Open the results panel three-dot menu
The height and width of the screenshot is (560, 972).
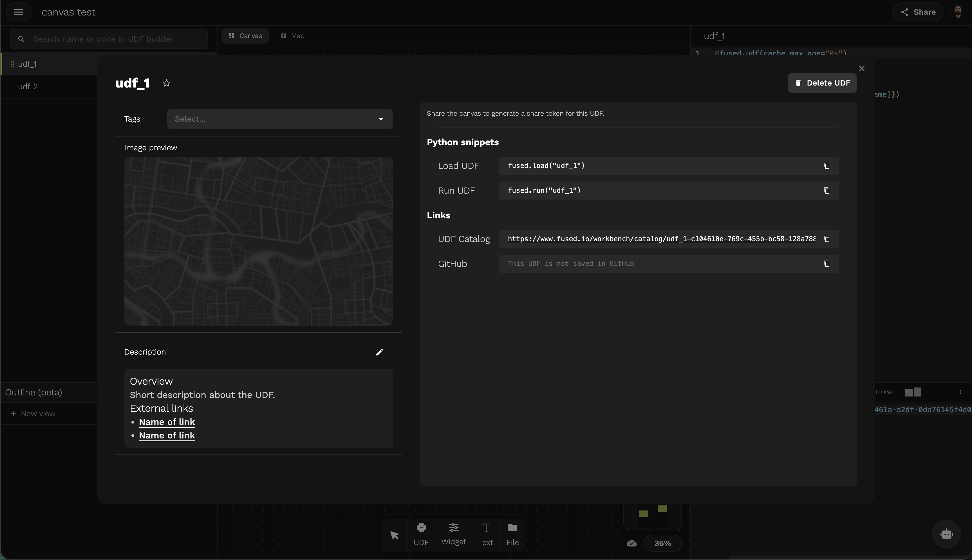pyautogui.click(x=960, y=392)
